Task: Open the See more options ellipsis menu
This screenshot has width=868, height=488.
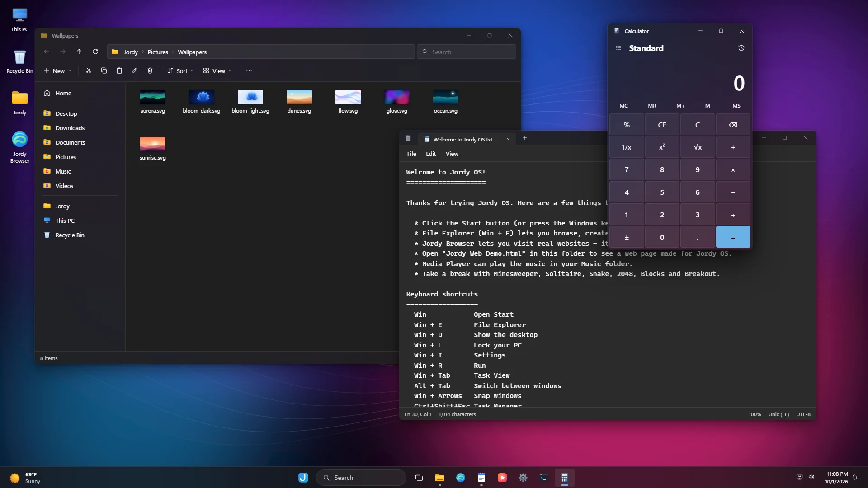Action: pos(249,71)
